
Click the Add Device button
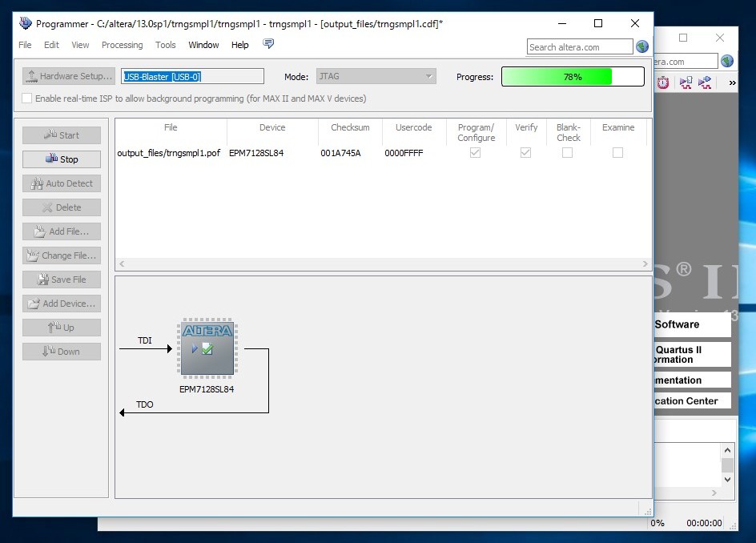coord(62,304)
